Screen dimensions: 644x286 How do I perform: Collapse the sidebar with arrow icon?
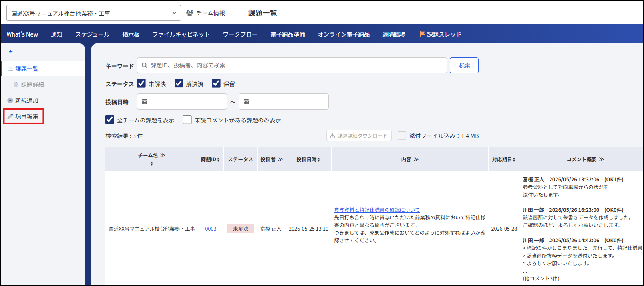[10, 51]
